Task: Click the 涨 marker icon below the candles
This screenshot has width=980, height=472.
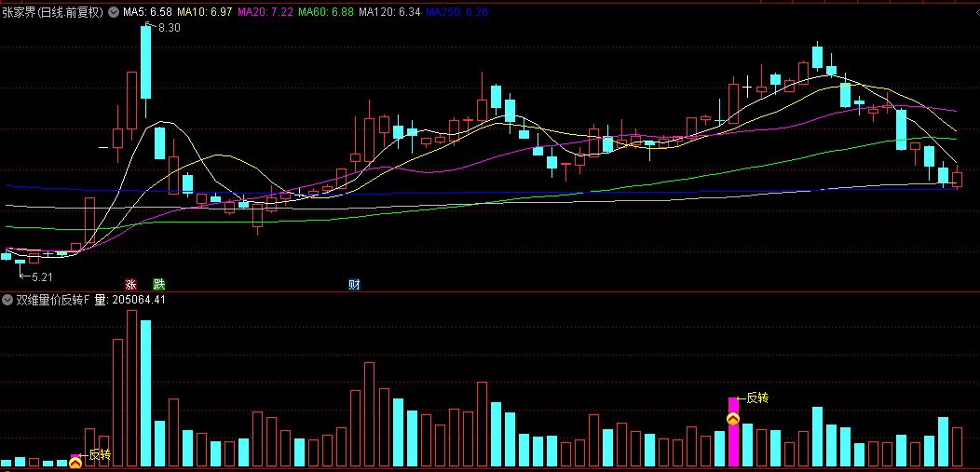Action: (130, 285)
